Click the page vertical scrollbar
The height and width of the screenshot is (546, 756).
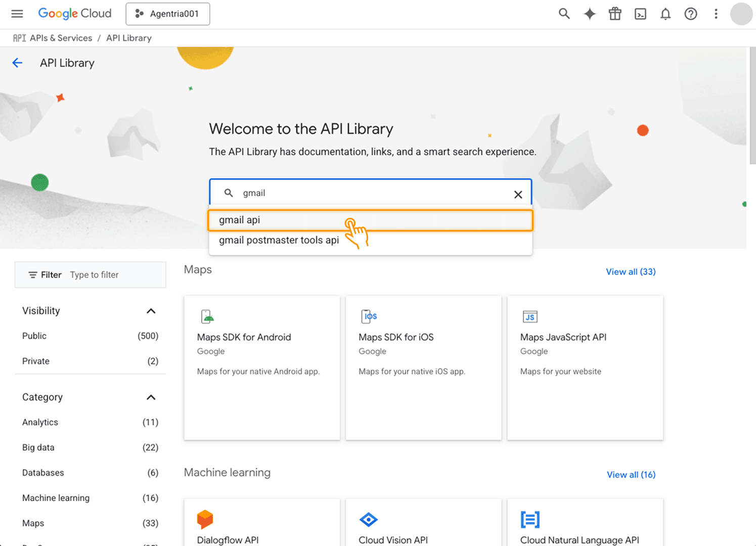click(x=752, y=106)
